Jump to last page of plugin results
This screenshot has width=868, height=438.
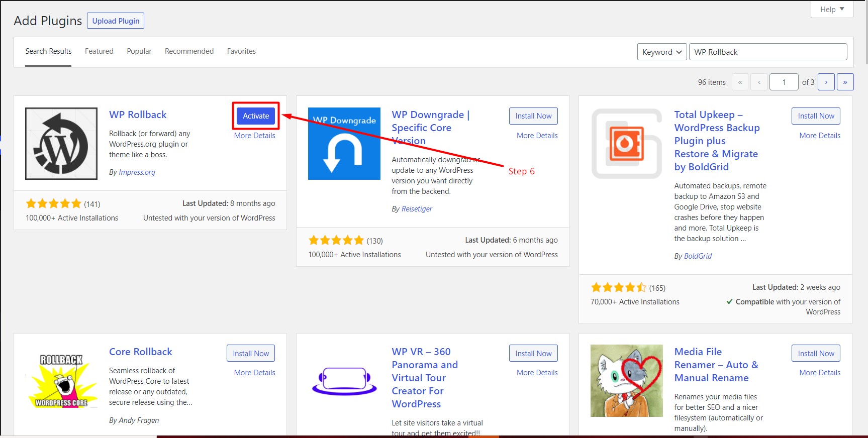(845, 82)
